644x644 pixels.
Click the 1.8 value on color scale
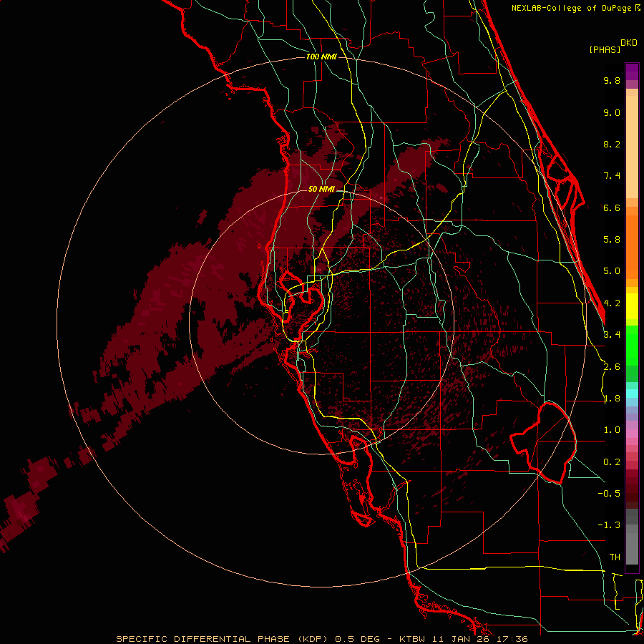point(612,399)
